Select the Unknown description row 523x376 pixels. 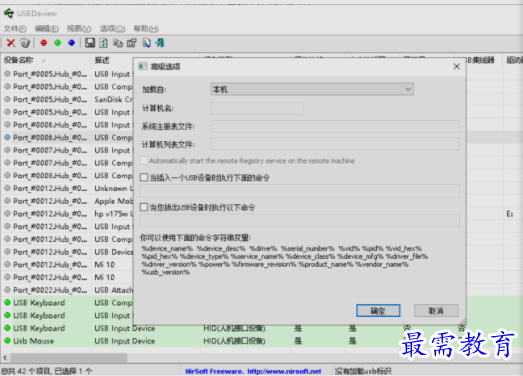113,188
